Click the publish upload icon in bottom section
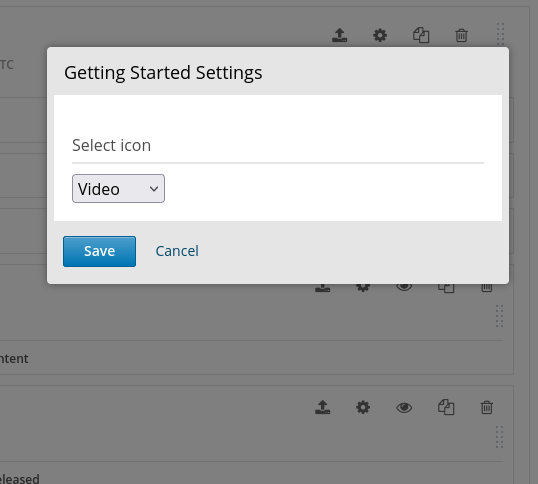538x484 pixels. (x=323, y=407)
